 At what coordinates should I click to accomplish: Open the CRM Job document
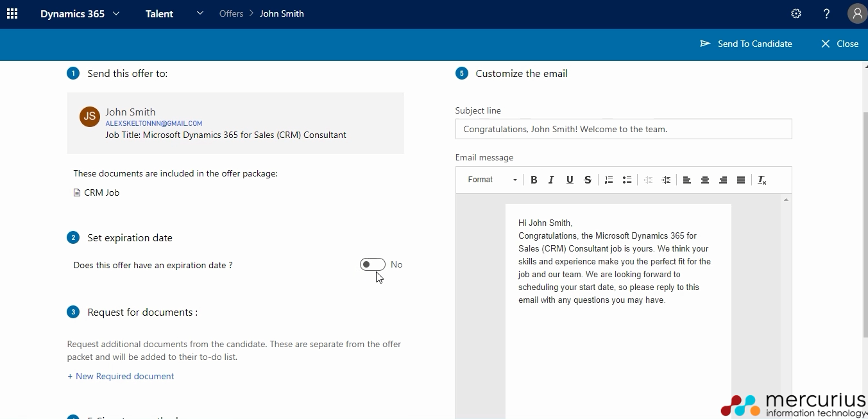point(101,192)
